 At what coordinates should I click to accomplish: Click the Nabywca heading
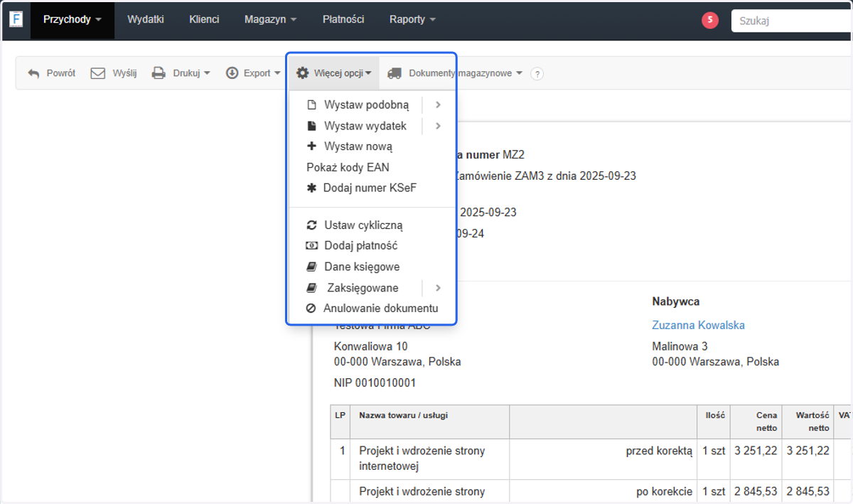[676, 301]
